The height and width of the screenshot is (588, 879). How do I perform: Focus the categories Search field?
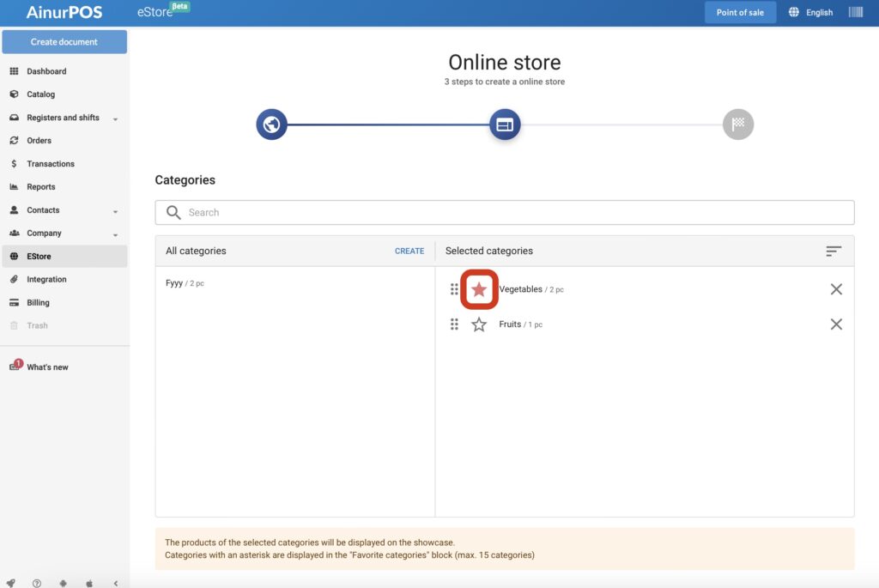coord(505,212)
